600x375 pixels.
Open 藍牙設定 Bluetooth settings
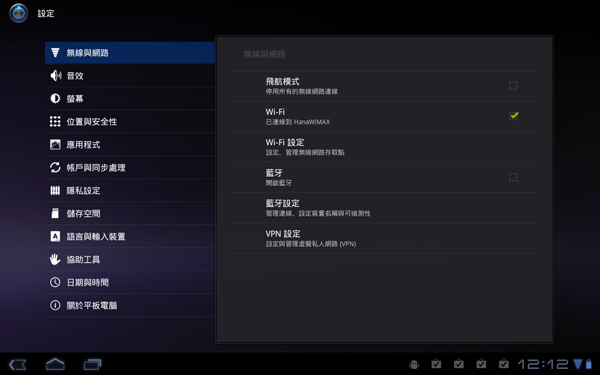pyautogui.click(x=384, y=208)
